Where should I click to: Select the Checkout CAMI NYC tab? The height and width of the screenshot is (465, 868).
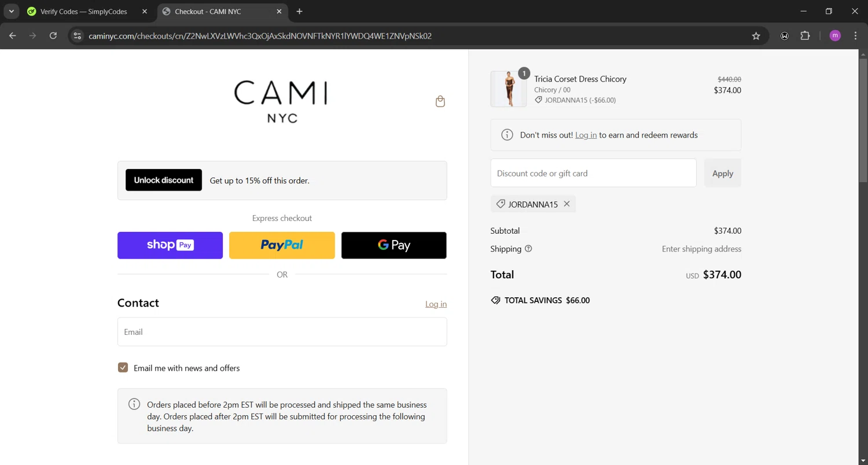tap(223, 11)
